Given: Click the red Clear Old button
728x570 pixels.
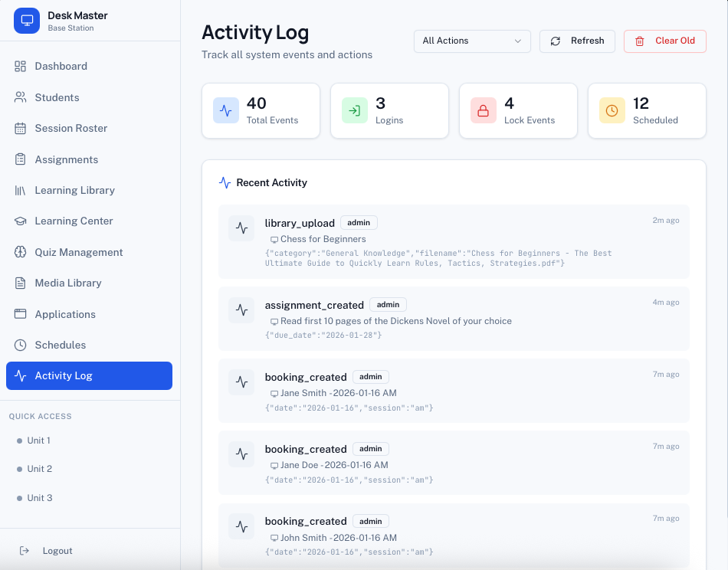Looking at the screenshot, I should [664, 41].
